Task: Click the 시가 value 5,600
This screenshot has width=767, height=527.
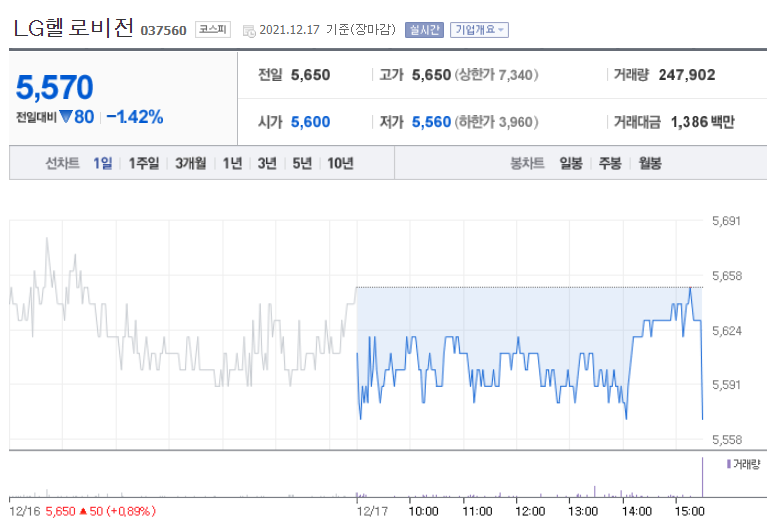Action: point(310,121)
